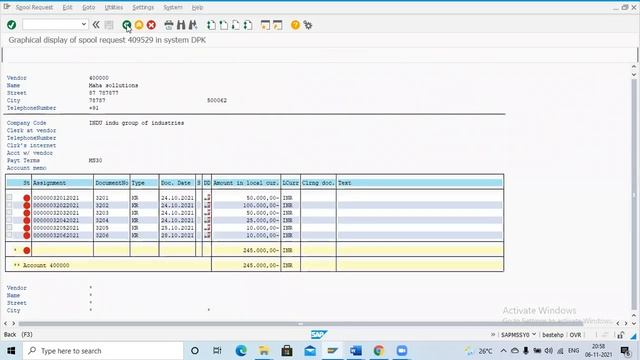The height and width of the screenshot is (360, 640).
Task: Go to First Page icon
Action: click(x=211, y=25)
